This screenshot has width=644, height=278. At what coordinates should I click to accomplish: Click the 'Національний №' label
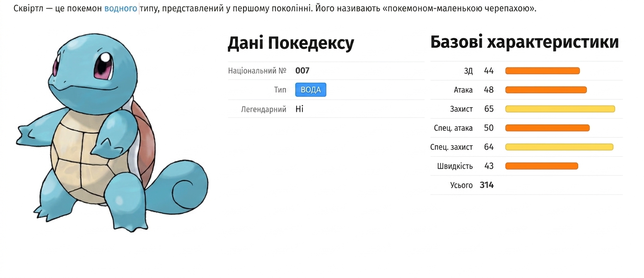point(257,71)
